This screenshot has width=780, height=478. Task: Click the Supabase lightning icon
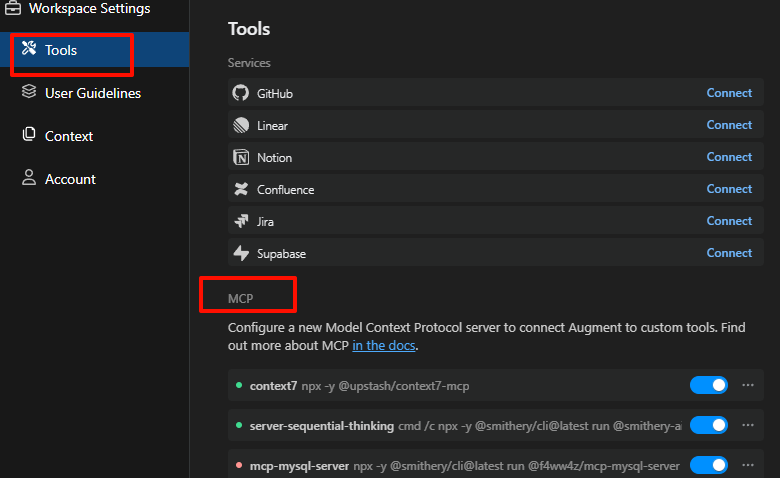pos(241,253)
